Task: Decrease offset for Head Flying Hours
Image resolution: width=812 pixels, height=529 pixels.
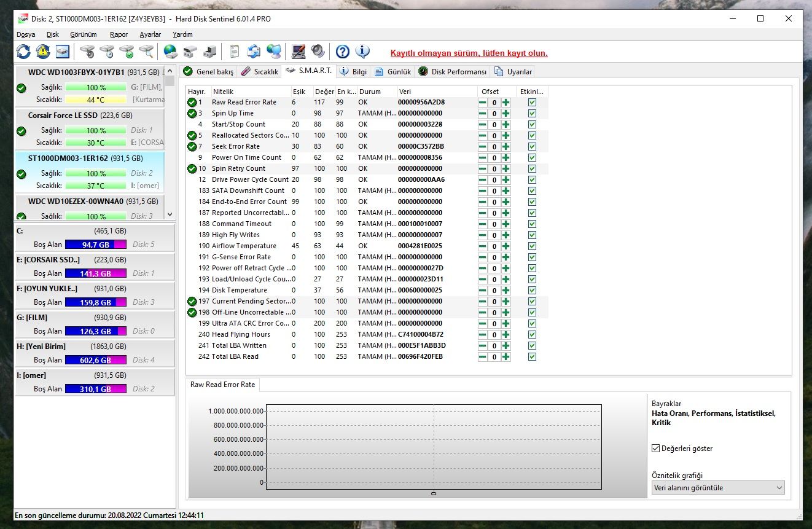Action: [x=483, y=335]
